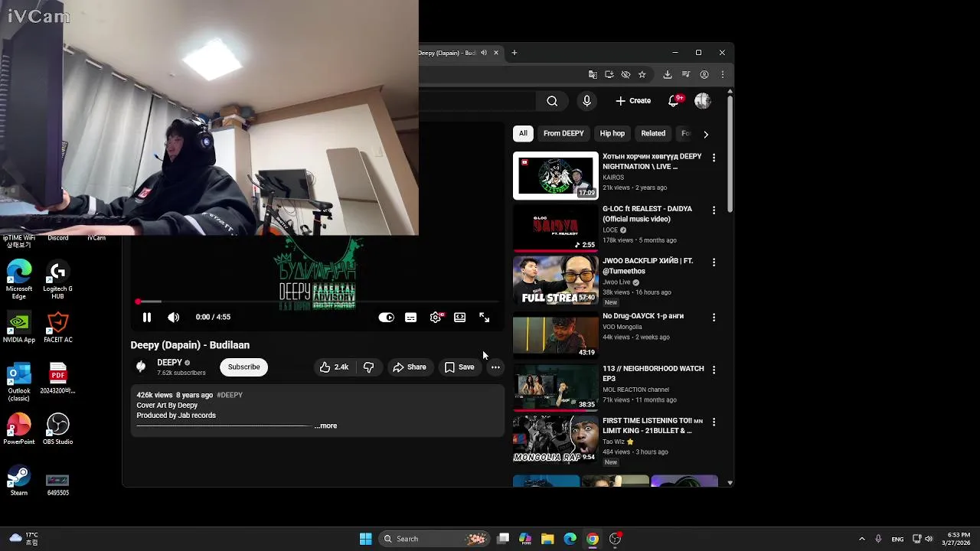Mute the Chrome tab via speaker icon
Image resolution: width=980 pixels, height=551 pixels.
point(483,53)
